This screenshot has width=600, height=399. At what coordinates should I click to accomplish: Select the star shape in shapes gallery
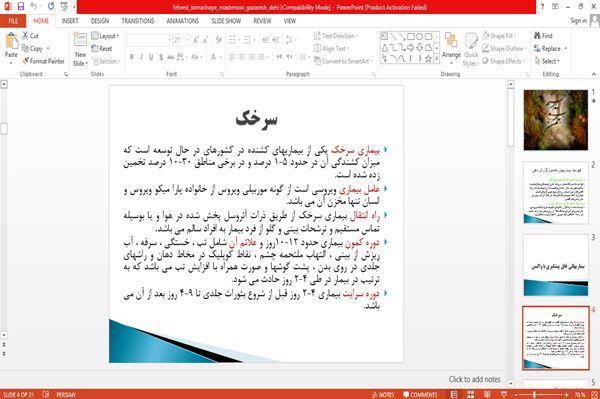(428, 59)
